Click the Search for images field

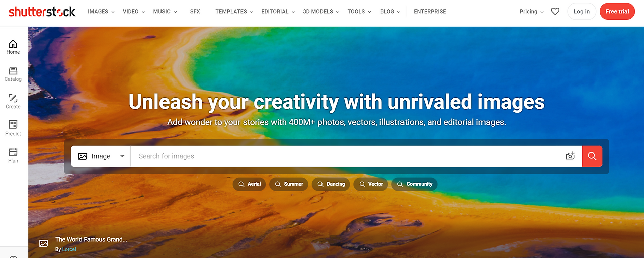[x=347, y=156]
